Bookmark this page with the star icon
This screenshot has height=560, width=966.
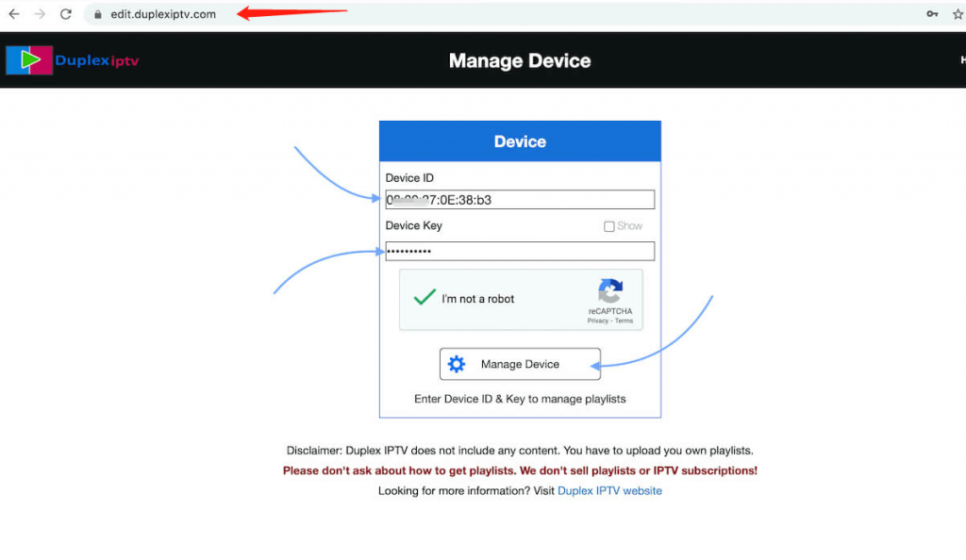958,13
